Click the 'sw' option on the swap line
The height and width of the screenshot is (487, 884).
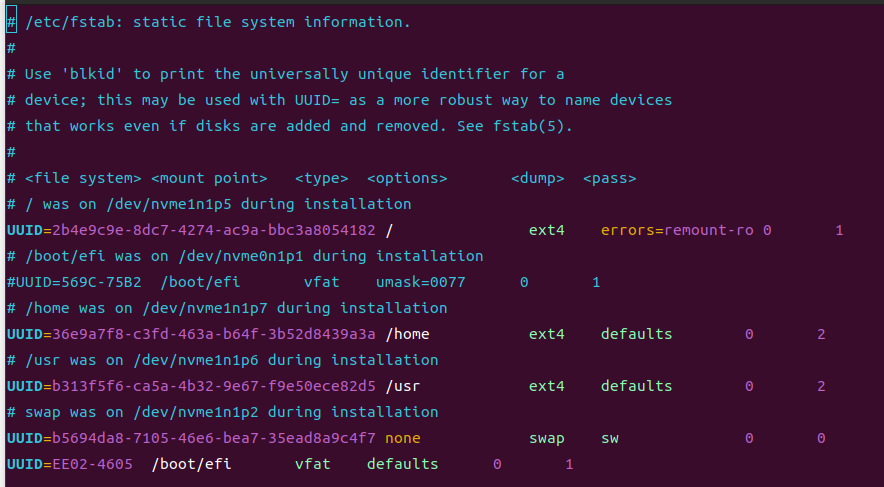(x=610, y=438)
